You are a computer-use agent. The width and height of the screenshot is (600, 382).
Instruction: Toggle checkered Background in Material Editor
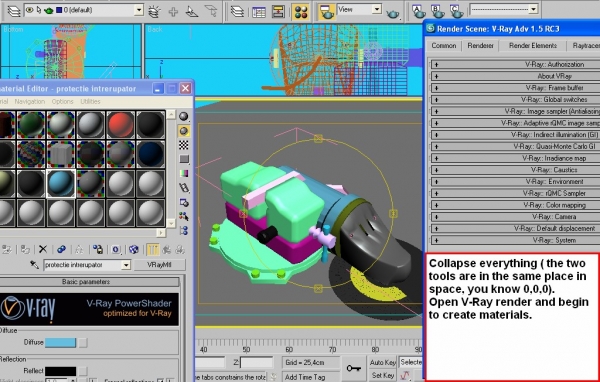pos(184,145)
